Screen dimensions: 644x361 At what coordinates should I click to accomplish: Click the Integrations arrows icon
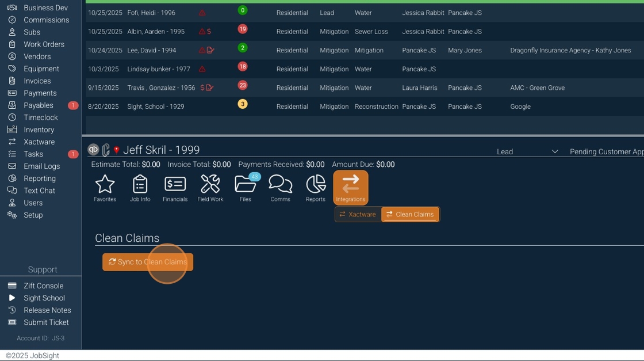point(351,188)
